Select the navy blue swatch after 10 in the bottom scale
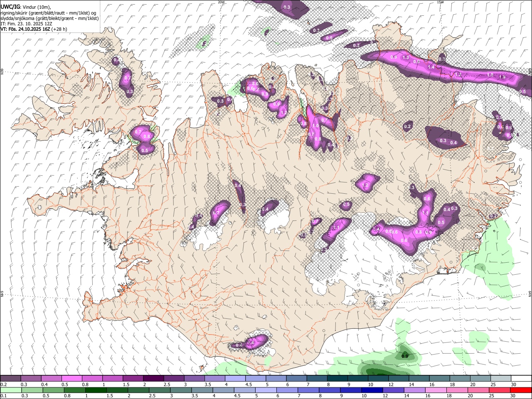The width and height of the screenshot is (532, 399). click(371, 390)
